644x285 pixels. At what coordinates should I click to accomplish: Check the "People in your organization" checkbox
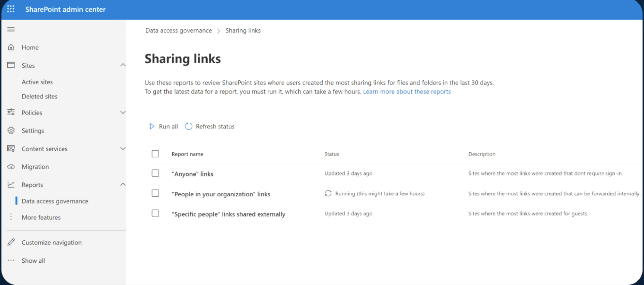[155, 193]
